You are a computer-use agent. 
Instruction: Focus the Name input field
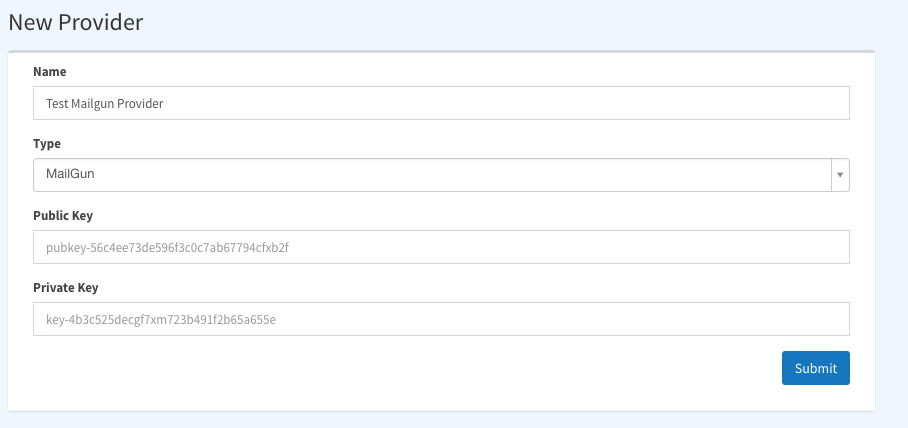click(441, 103)
